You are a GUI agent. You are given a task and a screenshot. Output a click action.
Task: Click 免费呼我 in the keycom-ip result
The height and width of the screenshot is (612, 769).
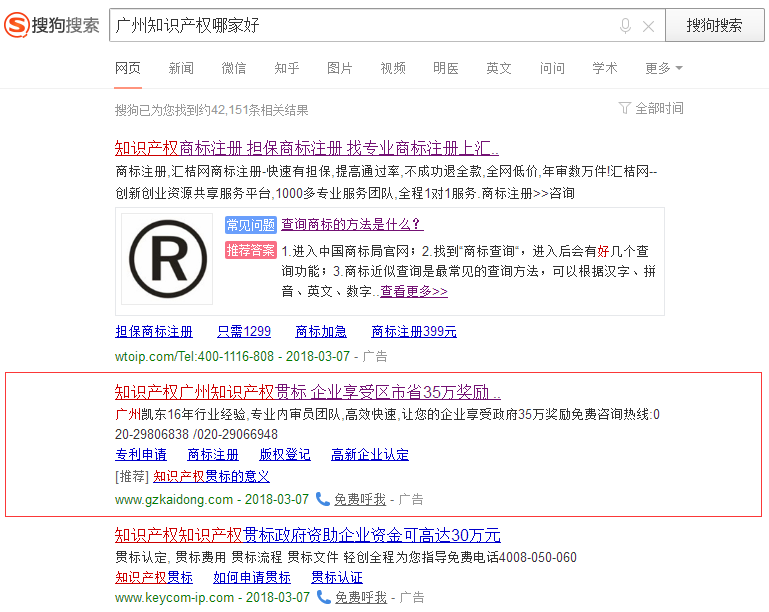click(x=361, y=597)
